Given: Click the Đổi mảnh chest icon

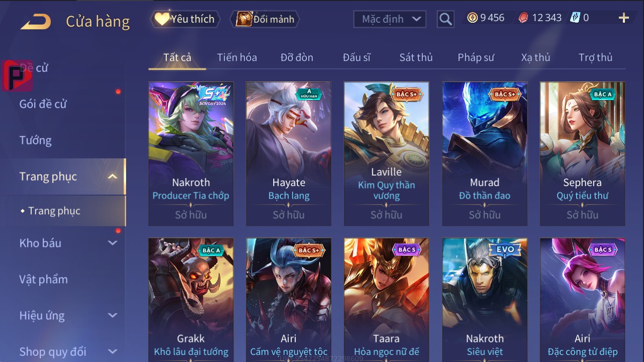Looking at the screenshot, I should coord(244,19).
